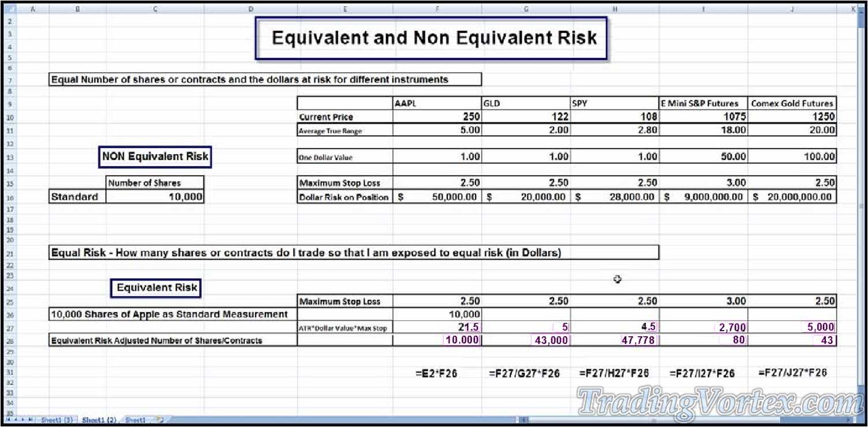Image resolution: width=868 pixels, height=427 pixels.
Task: Click the formula text =F27/G27*F26
Action: point(524,374)
